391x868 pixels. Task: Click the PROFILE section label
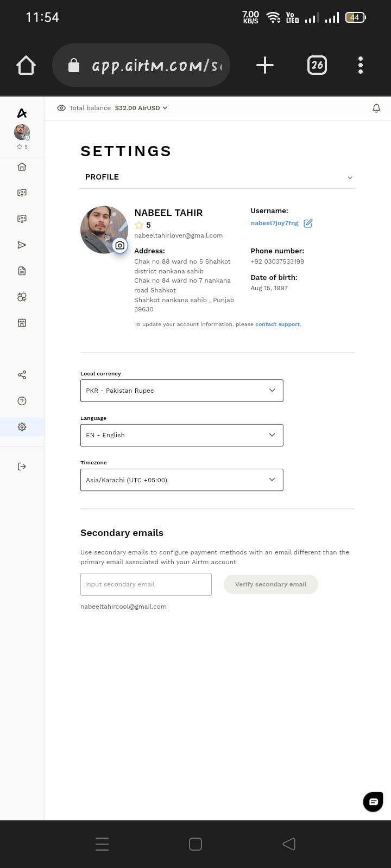pyautogui.click(x=102, y=177)
